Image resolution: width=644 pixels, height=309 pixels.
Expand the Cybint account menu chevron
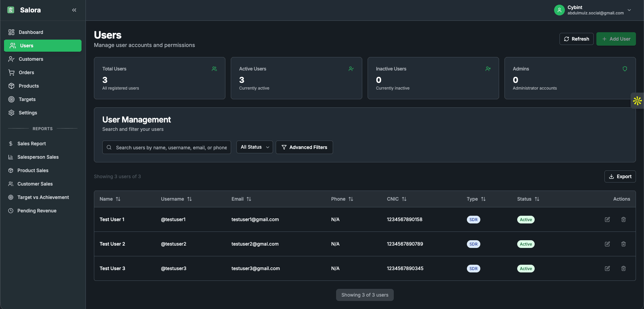tap(629, 10)
